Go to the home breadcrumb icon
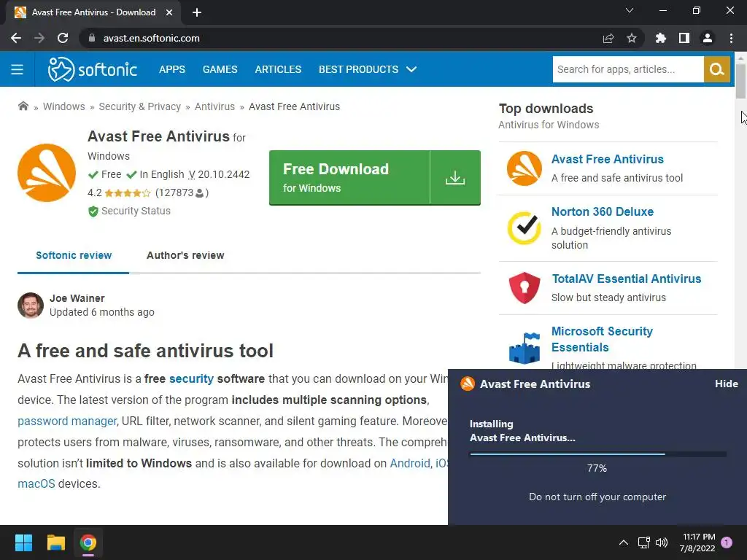747x560 pixels. (23, 106)
